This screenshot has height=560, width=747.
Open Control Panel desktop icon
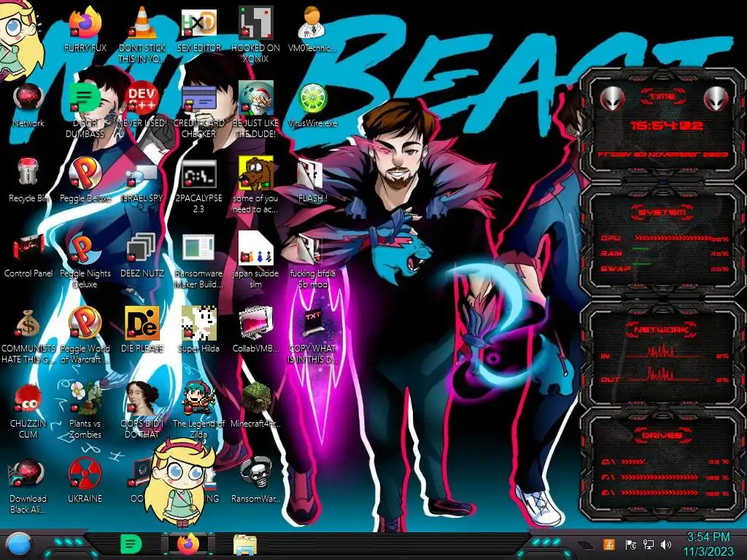tap(28, 249)
